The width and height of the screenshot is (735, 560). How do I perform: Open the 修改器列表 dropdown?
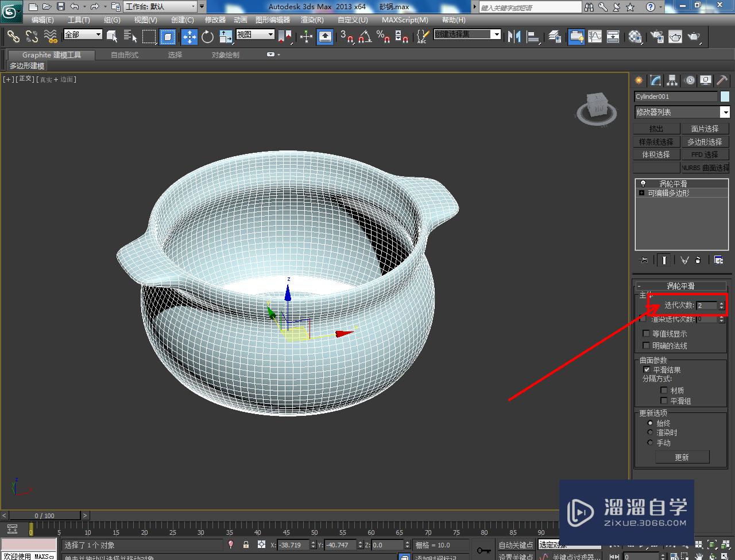pyautogui.click(x=682, y=112)
